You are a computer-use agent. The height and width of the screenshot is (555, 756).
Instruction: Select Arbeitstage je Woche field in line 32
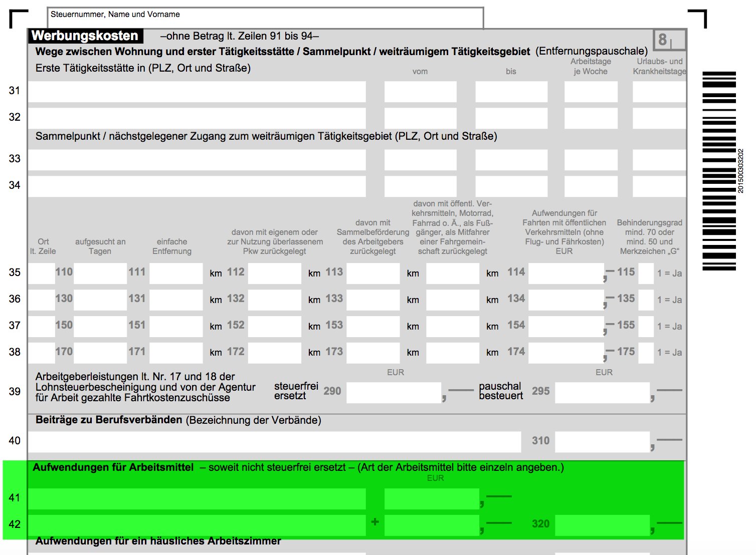pos(591,118)
